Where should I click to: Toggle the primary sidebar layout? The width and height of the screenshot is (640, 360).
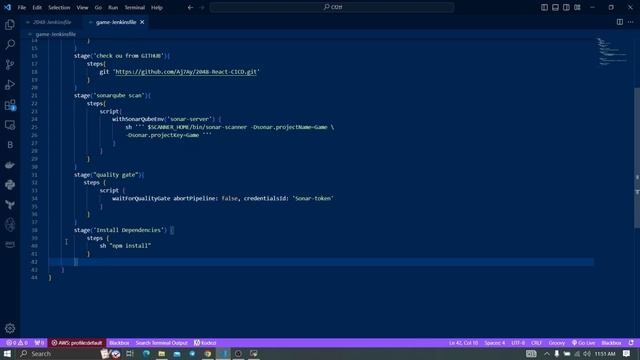pyautogui.click(x=544, y=7)
